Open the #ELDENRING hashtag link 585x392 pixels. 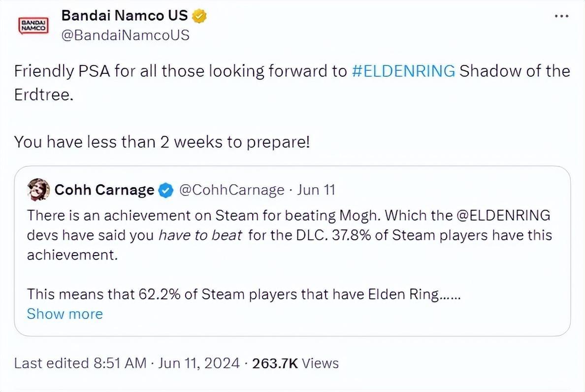tap(404, 71)
